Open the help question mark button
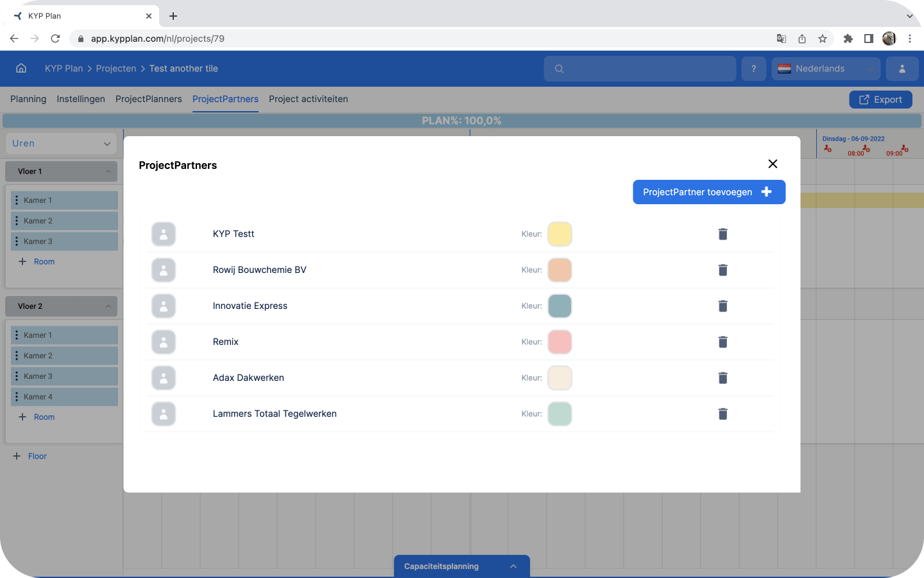 [x=754, y=69]
